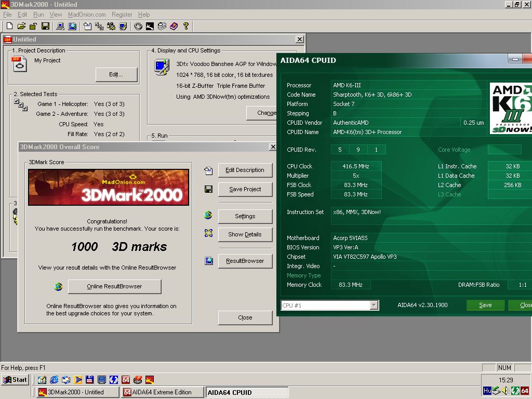The width and height of the screenshot is (532, 399).
Task: Open the Register menu
Action: click(122, 14)
